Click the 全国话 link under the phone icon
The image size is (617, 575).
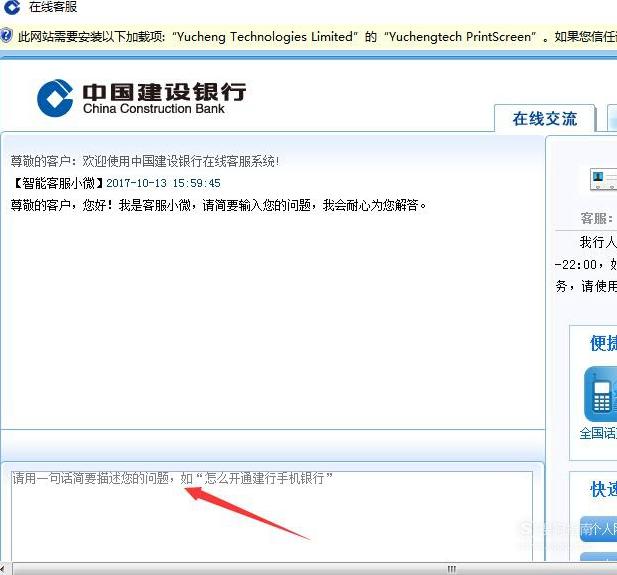pos(598,433)
